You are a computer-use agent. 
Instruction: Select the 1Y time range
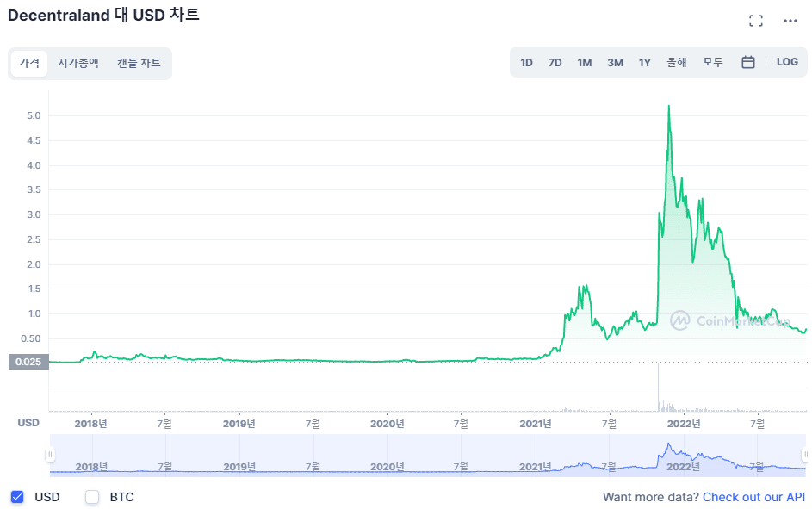tap(645, 63)
